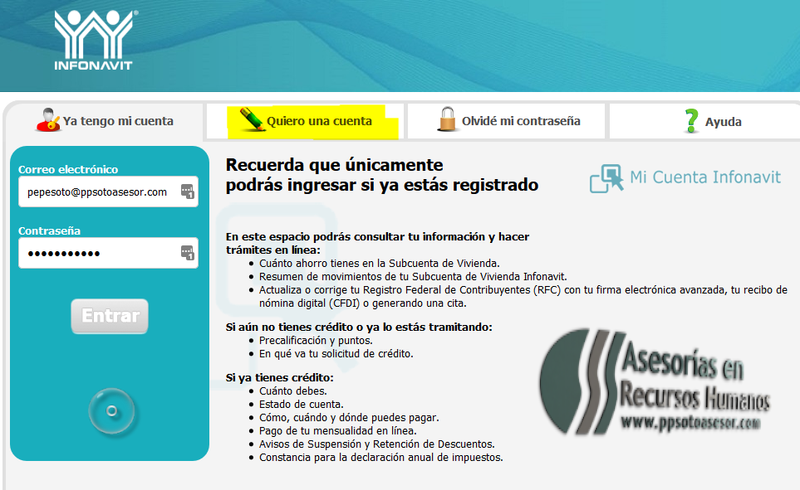Select the Ayuda tab

(705, 121)
